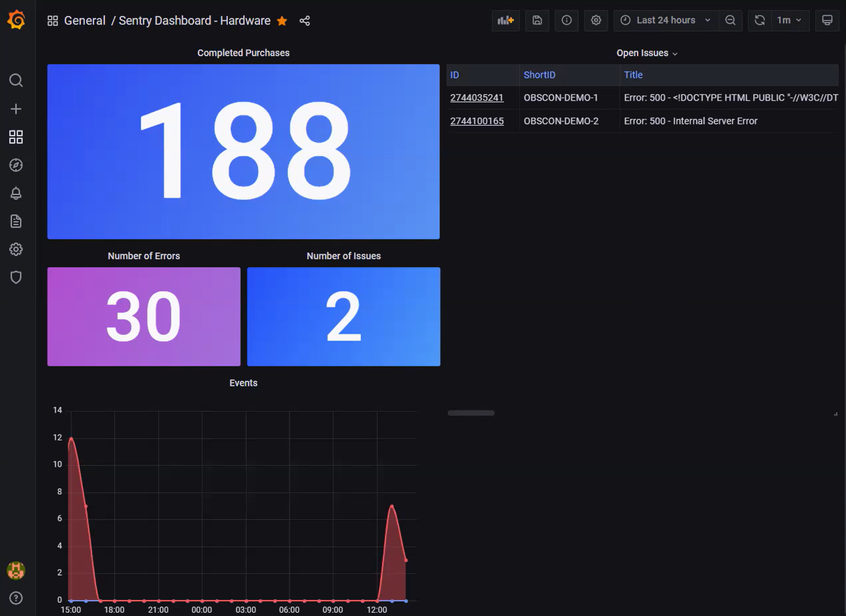This screenshot has width=846, height=616.
Task: Open the Server Admin shield icon
Action: [16, 277]
